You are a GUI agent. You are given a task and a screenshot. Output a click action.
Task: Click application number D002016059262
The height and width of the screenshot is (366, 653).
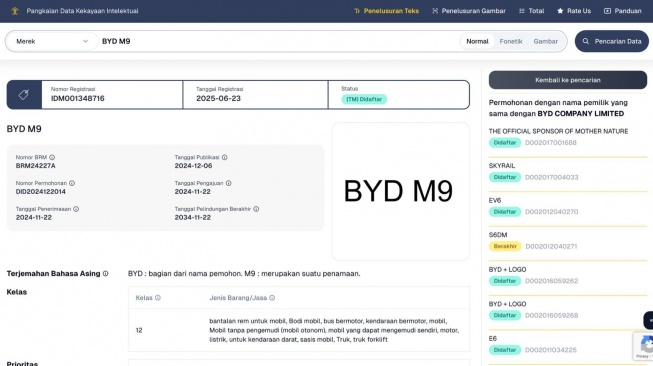(x=551, y=281)
